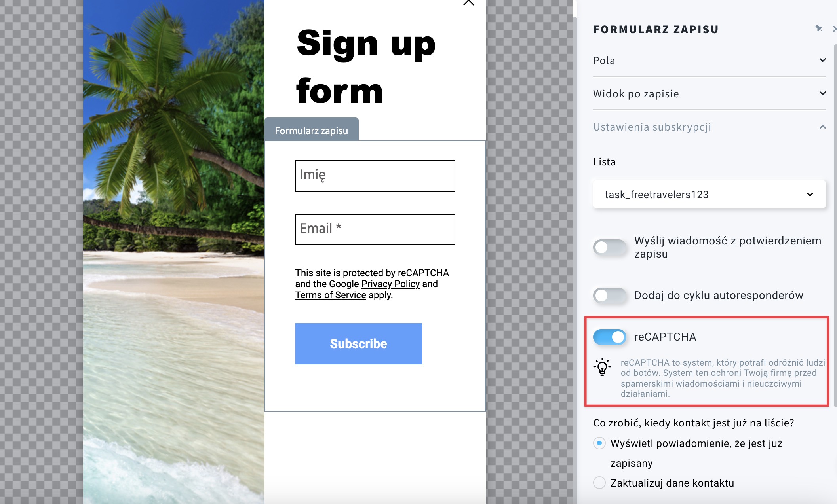
Task: Enable Wyślij wiadomość z potwierdzeniem zapisu toggle
Action: pyautogui.click(x=610, y=247)
